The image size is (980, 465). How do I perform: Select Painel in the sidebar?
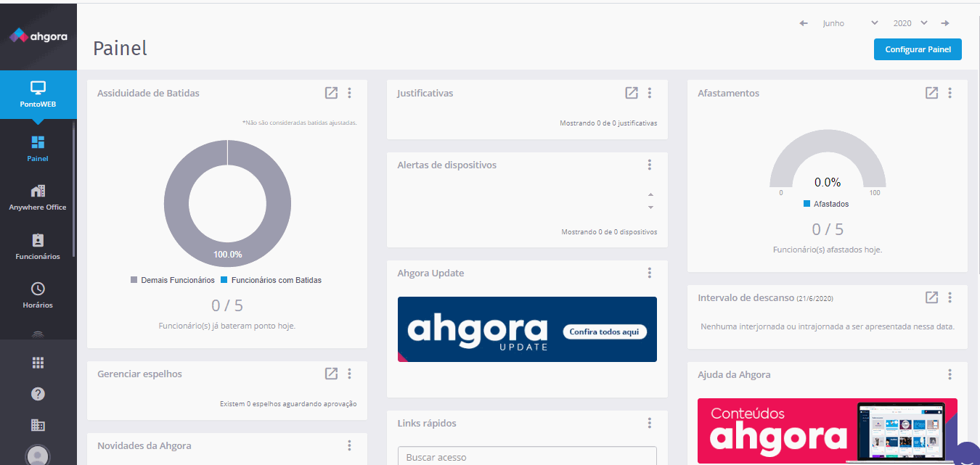tap(38, 148)
